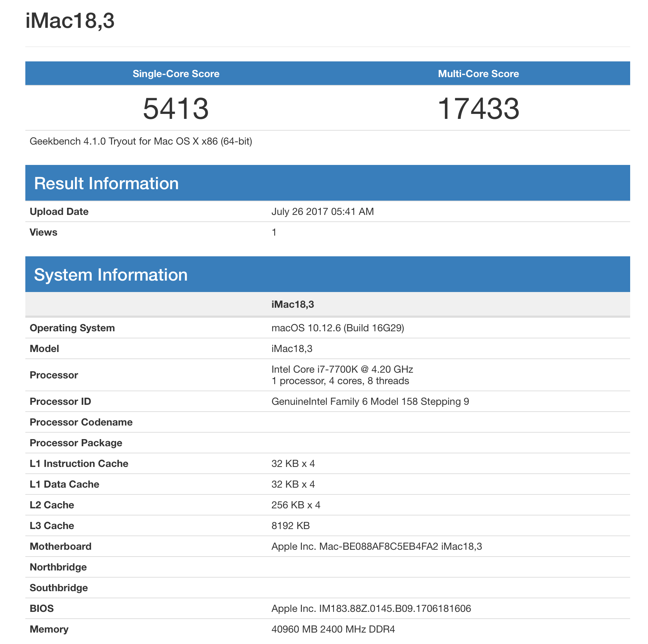Click the L1 Instruction Cache label
Viewport: 648px width, 644px height.
pos(79,463)
